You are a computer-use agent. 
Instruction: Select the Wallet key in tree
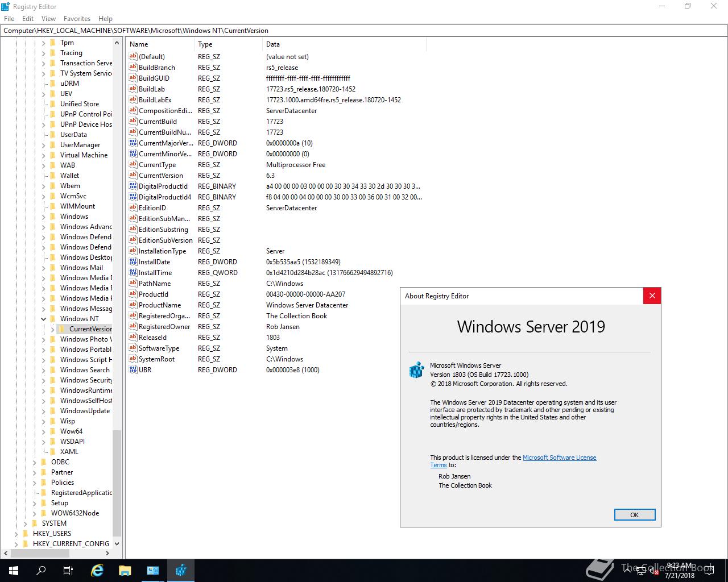click(69, 175)
